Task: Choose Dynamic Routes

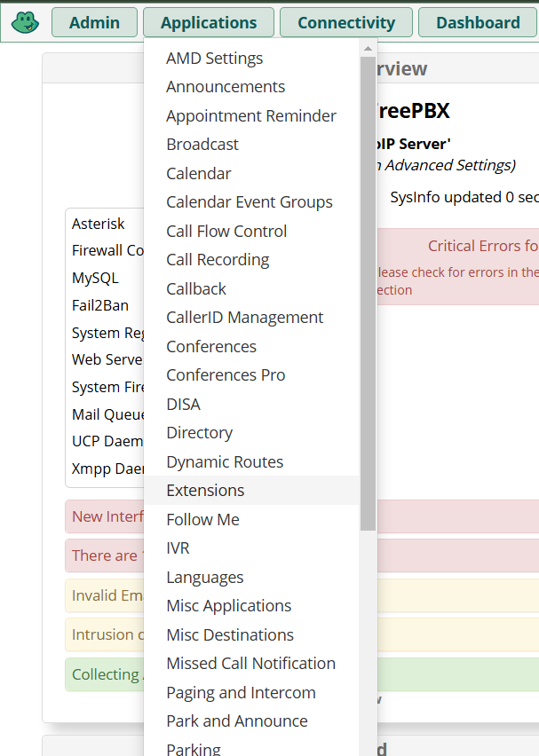Action: click(x=251, y=461)
